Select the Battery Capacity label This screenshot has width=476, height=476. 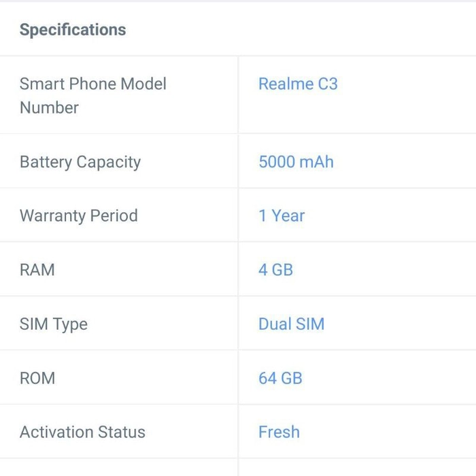80,162
